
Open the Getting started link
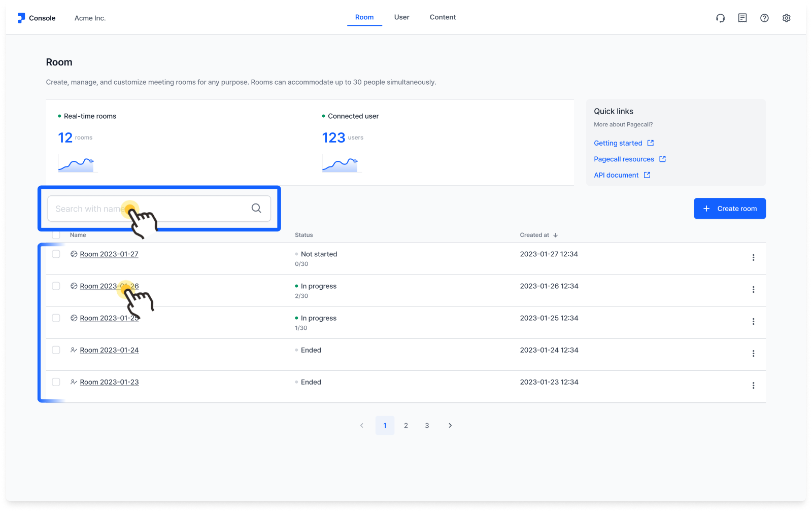click(x=618, y=143)
